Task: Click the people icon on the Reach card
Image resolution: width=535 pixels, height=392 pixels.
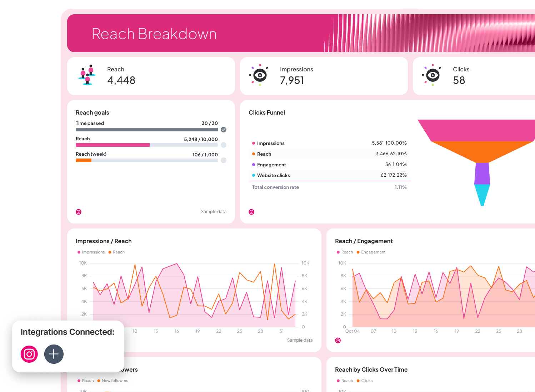Action: click(87, 75)
